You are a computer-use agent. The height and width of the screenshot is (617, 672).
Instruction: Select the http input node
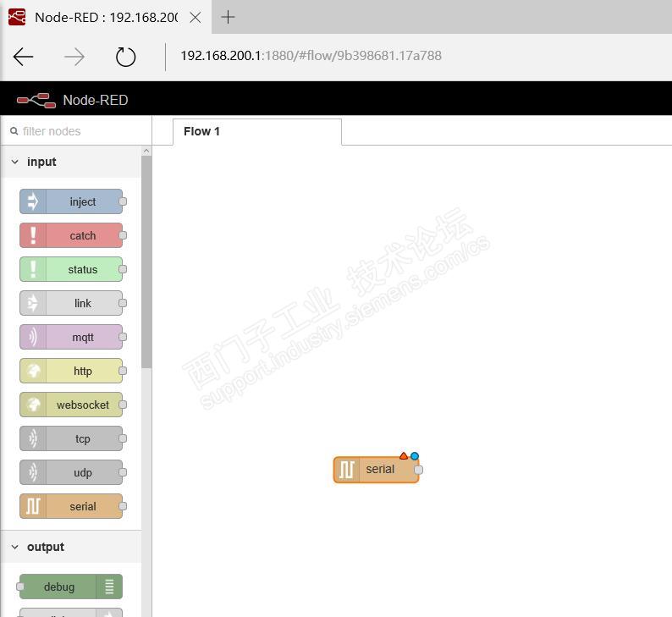(x=71, y=371)
